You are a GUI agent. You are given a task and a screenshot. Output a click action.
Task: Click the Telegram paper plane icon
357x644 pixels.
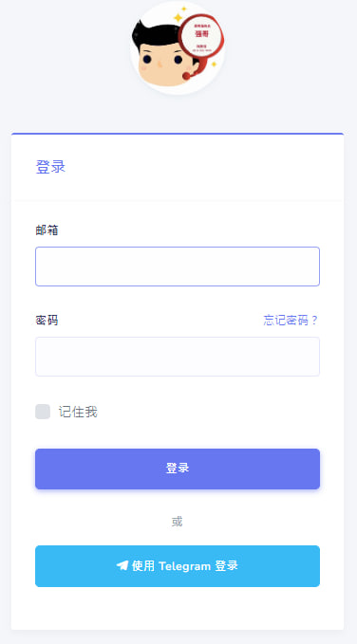[122, 566]
